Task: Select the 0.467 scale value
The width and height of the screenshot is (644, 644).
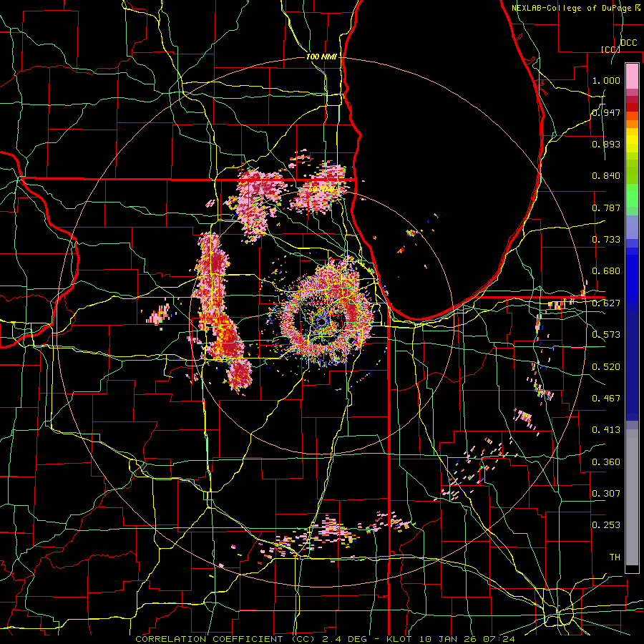Action: [x=606, y=399]
